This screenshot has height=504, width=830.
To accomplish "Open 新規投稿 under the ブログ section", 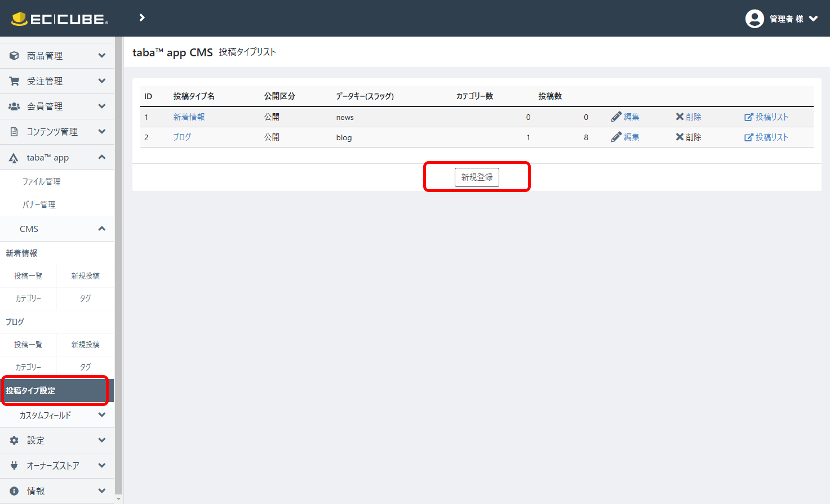I will [85, 345].
